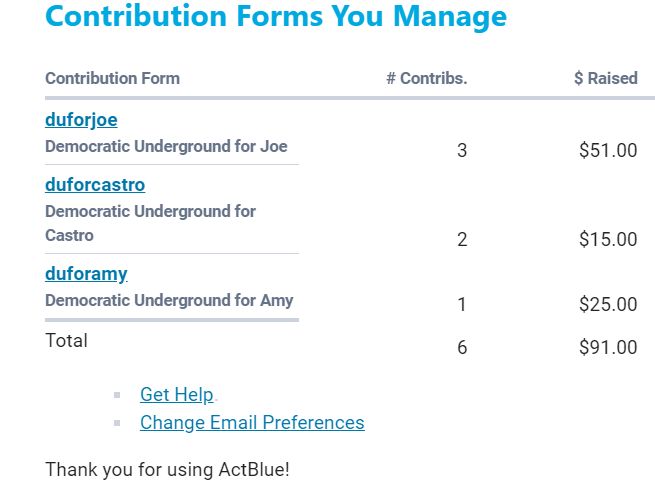Screen dimensions: 655x502
Task: Click the Get Help link
Action: point(176,395)
